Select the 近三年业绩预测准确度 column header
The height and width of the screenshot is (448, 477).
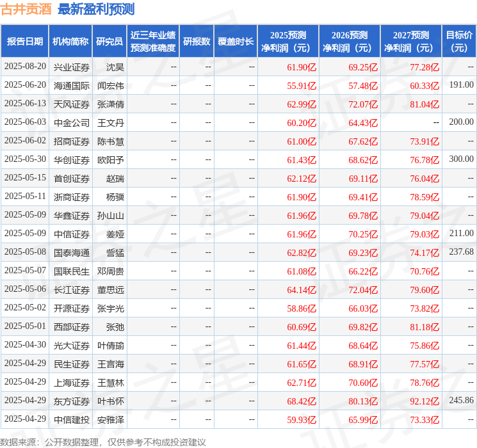[153, 42]
